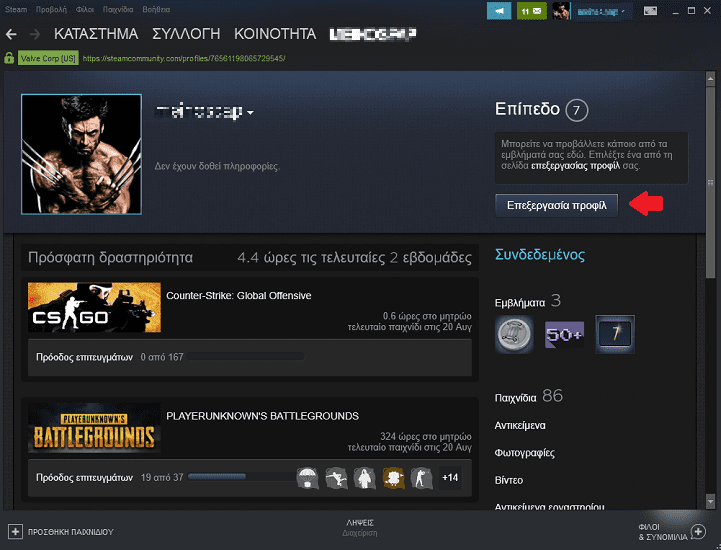Click the small avatar in top bar
The image size is (721, 550).
click(x=561, y=11)
